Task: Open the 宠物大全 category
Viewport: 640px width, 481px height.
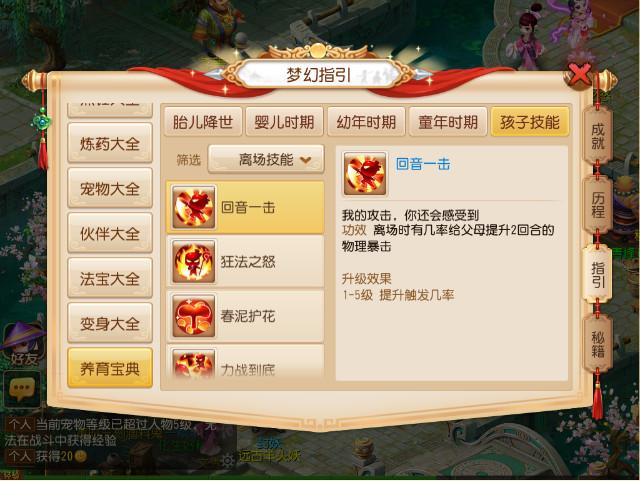Action: click(110, 189)
